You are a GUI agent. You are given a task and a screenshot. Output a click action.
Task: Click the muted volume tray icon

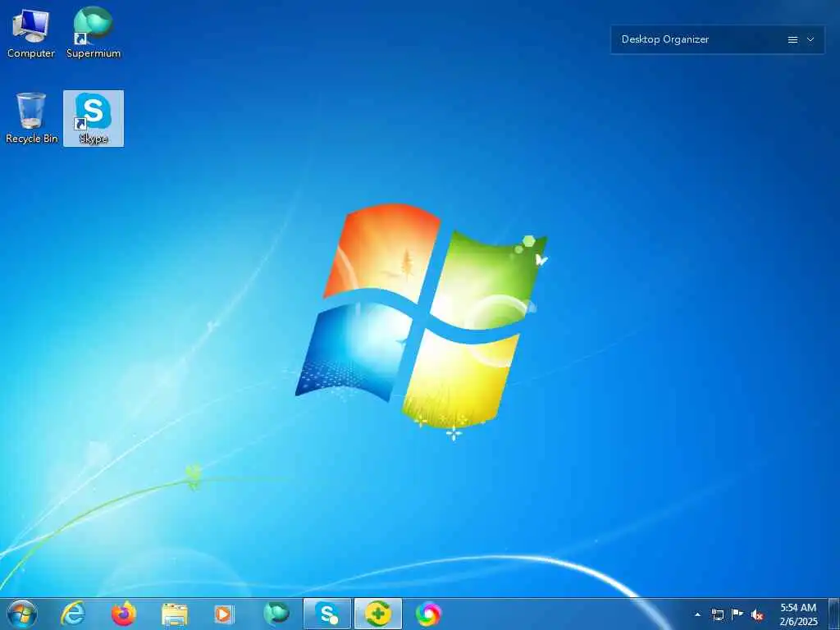(x=757, y=615)
